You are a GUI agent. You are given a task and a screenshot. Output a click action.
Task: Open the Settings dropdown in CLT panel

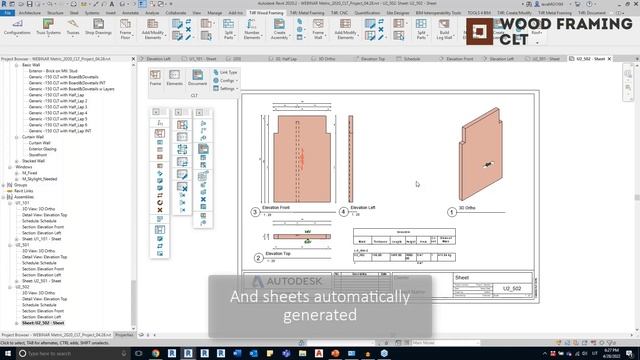[225, 89]
